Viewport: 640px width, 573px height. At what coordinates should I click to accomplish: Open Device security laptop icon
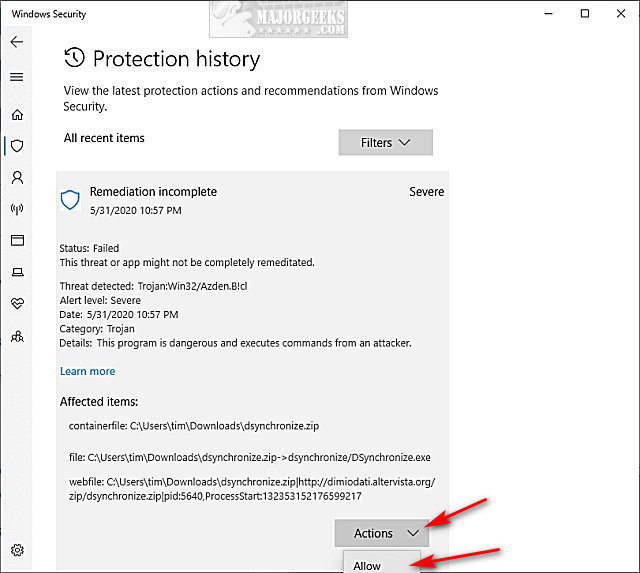tap(17, 272)
